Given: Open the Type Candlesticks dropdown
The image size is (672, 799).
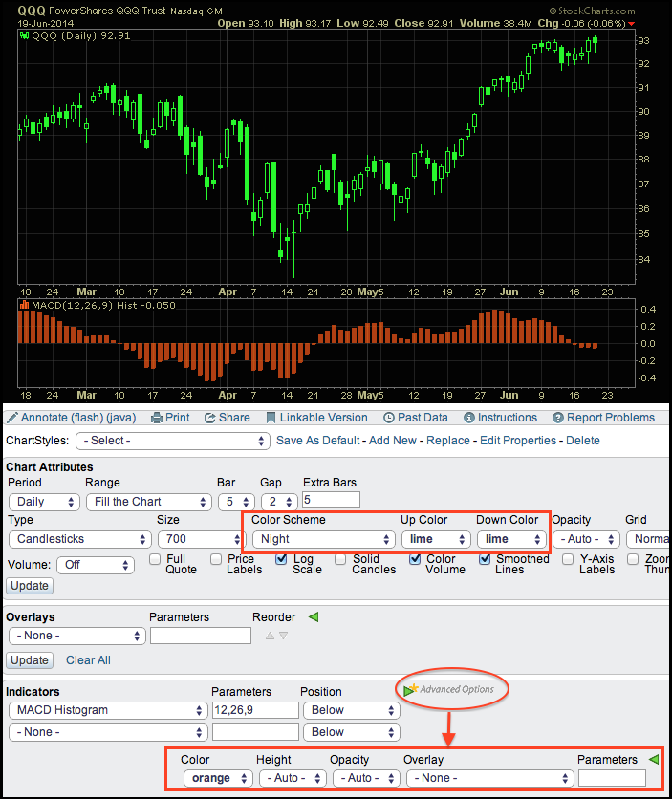Looking at the screenshot, I should click(x=80, y=539).
